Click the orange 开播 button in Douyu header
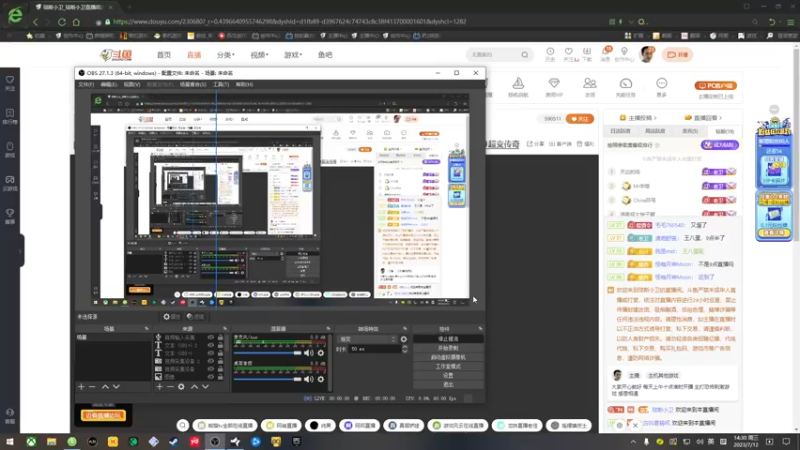 point(678,55)
